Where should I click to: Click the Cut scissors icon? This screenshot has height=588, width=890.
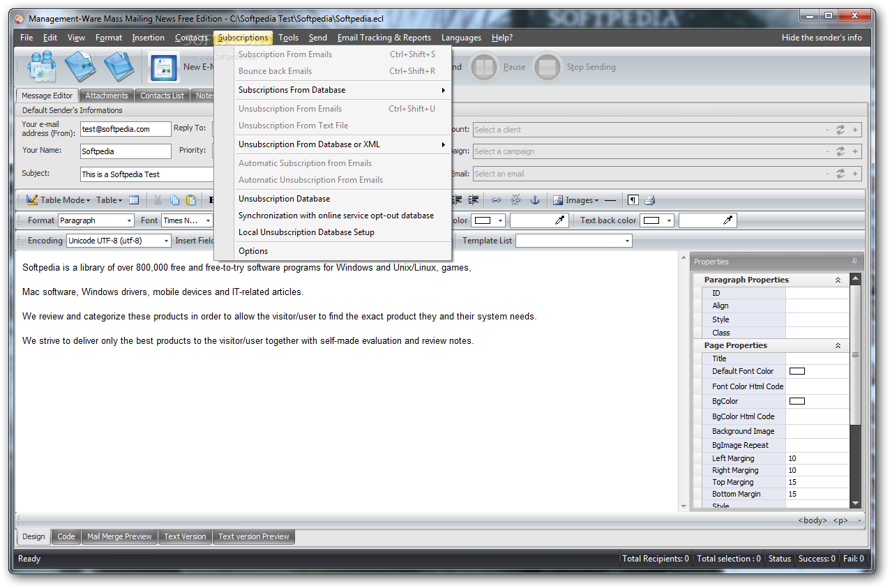click(x=158, y=199)
